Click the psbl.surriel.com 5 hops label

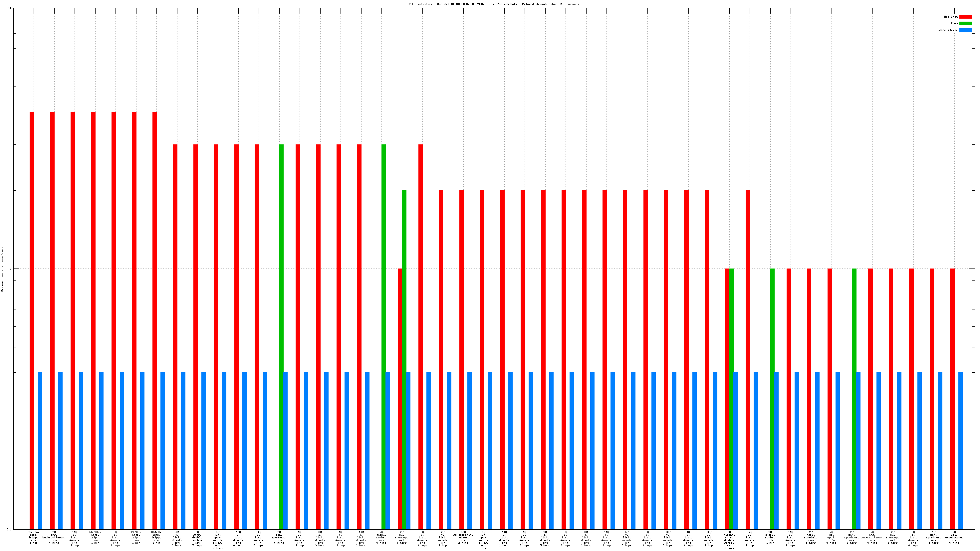811,537
